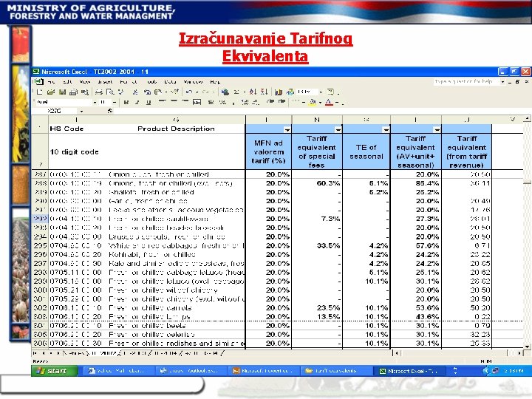Select the cell showing 33.5%
The height and width of the screenshot is (399, 532).
pos(317,245)
